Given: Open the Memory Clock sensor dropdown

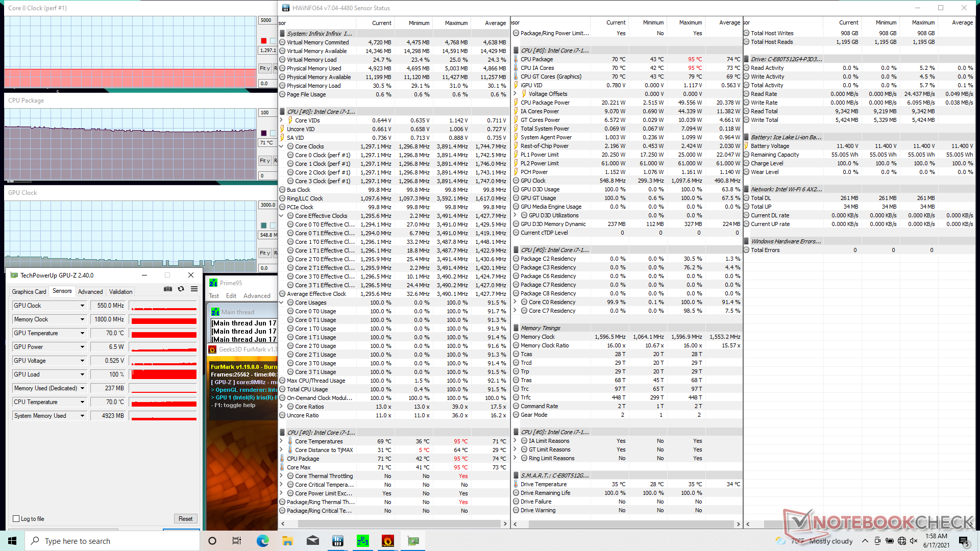Looking at the screenshot, I should (82, 319).
